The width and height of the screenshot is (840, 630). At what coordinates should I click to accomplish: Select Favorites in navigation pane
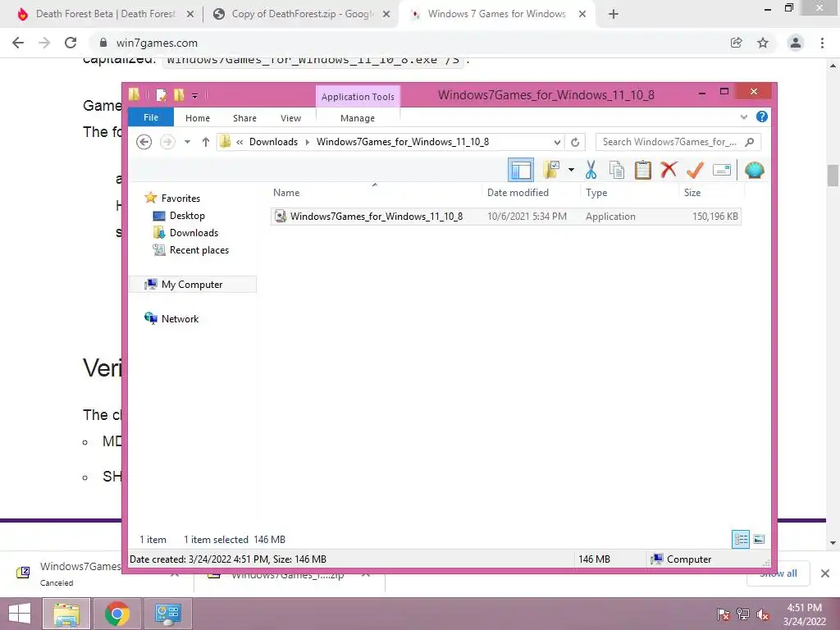[180, 199]
